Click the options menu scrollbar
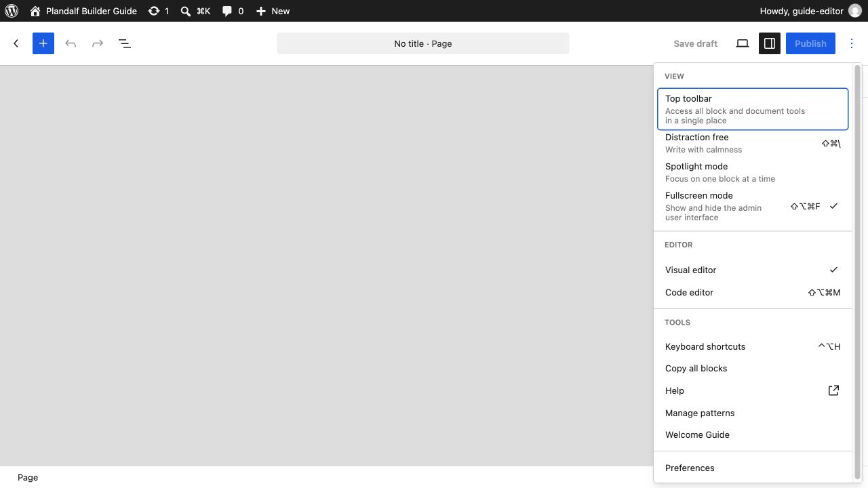 (857, 272)
